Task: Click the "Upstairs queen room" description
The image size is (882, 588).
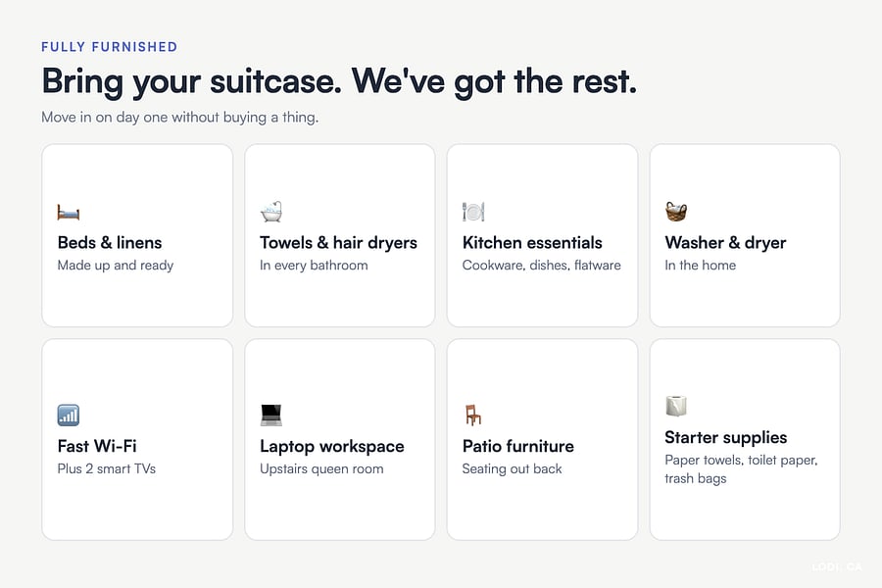Action: point(321,468)
